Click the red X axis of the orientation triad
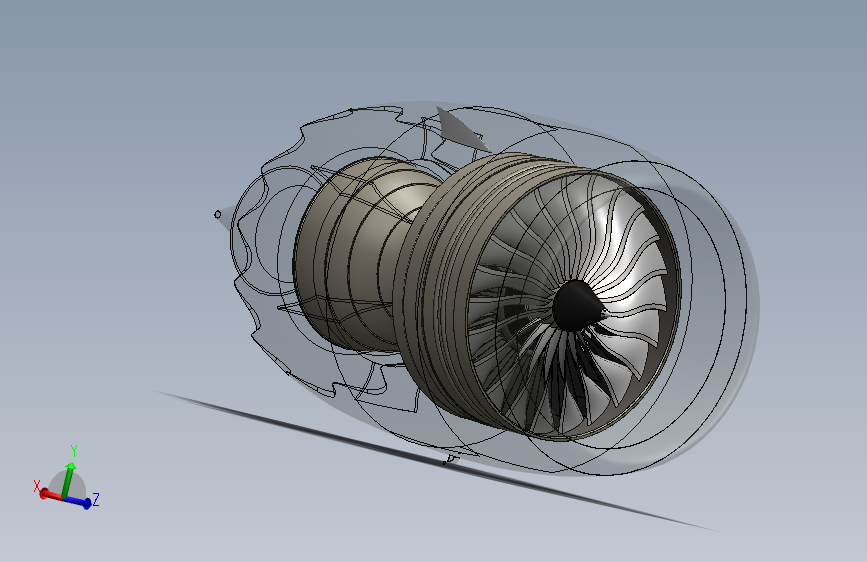Viewport: 867px width, 562px height. (51, 495)
